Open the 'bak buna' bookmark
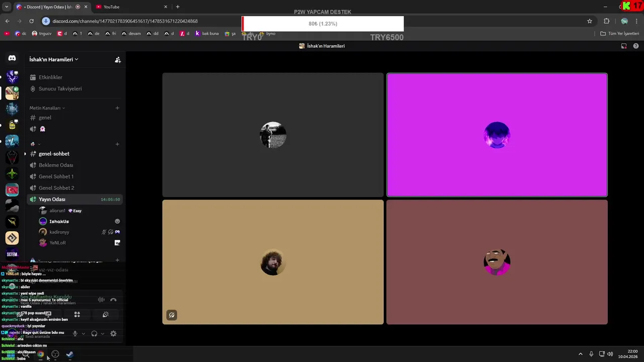 coord(207,34)
